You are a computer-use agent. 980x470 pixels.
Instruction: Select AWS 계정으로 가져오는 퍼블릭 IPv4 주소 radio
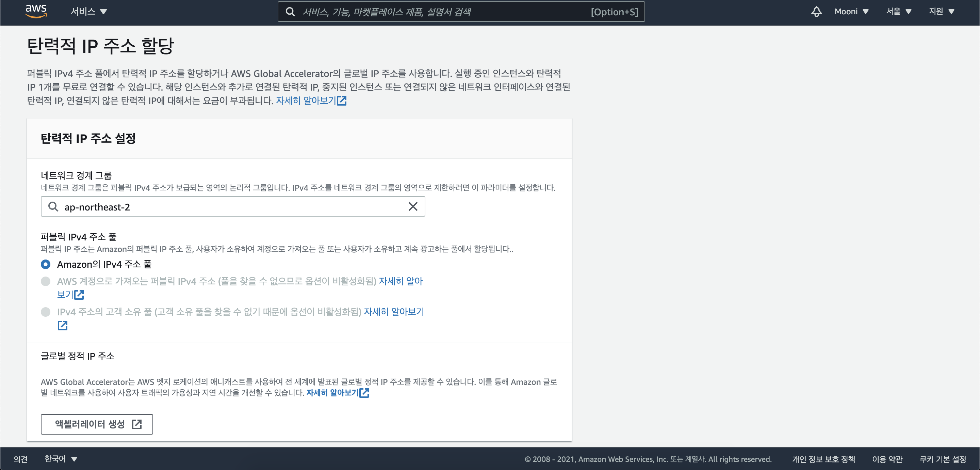tap(46, 281)
